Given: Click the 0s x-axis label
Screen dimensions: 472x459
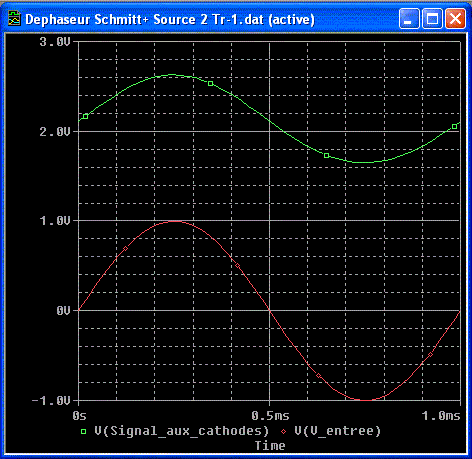Looking at the screenshot, I should (79, 416).
